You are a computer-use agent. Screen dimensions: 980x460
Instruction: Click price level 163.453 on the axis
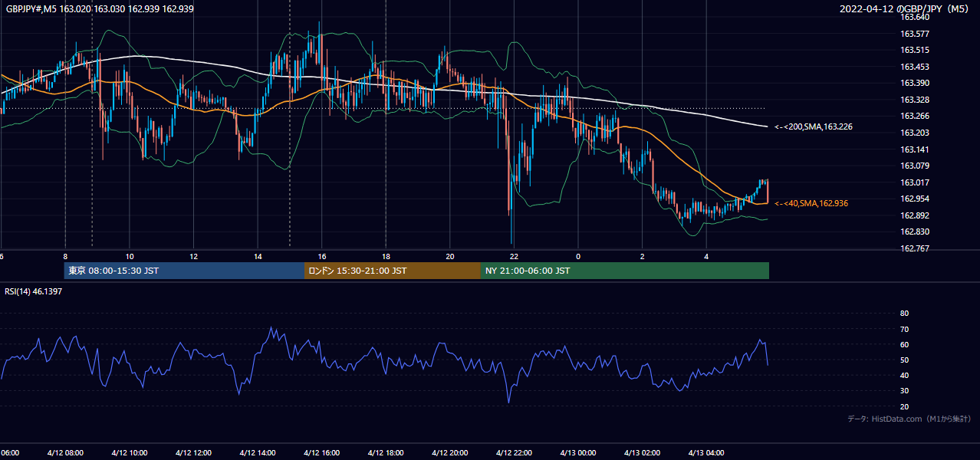(914, 67)
